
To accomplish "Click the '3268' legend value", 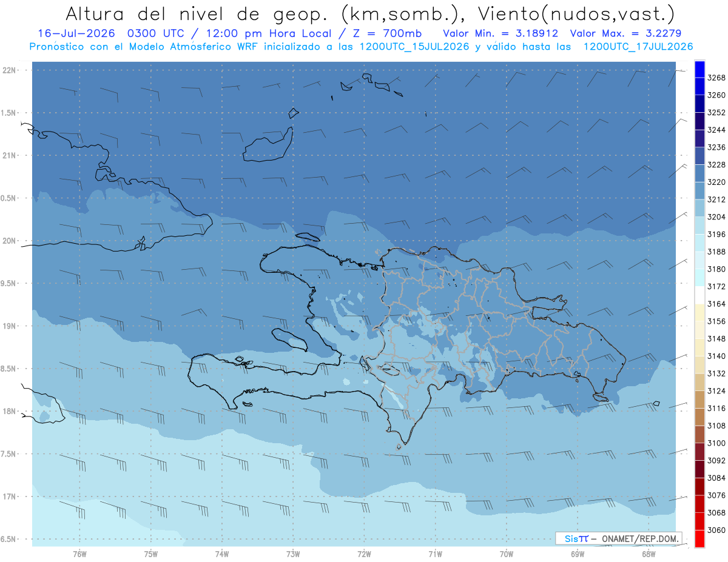I will tap(716, 78).
